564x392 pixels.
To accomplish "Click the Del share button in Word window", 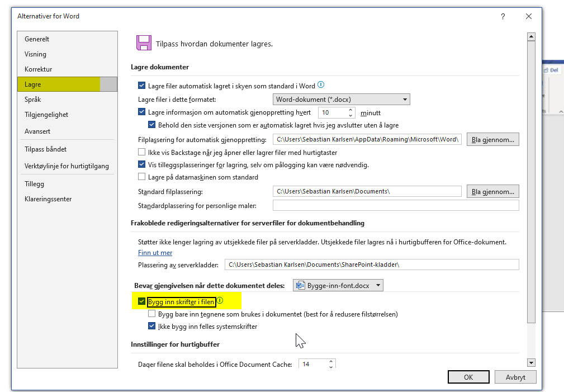I will pyautogui.click(x=551, y=70).
